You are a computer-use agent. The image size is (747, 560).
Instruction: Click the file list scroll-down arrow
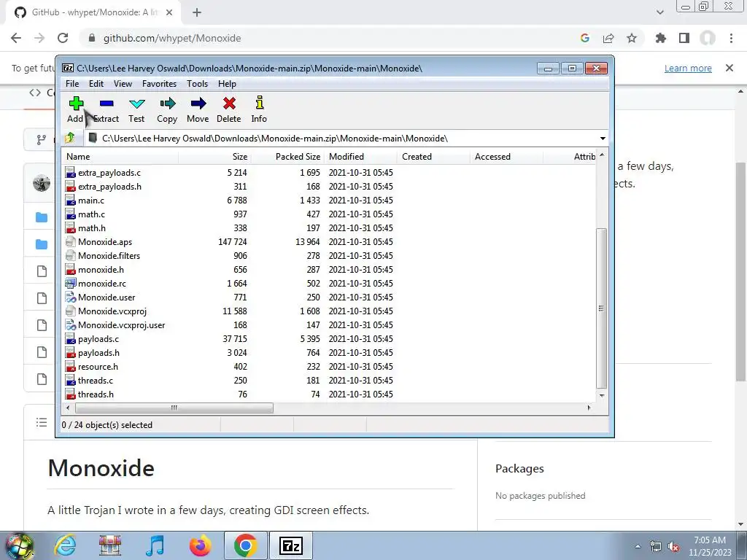(x=602, y=395)
